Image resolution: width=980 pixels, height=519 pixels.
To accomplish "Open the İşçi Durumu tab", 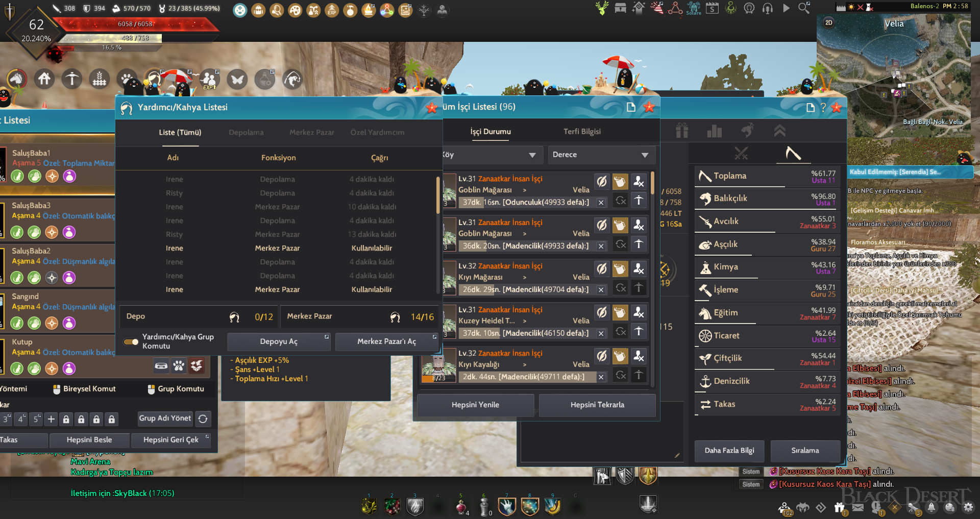I will pyautogui.click(x=491, y=132).
